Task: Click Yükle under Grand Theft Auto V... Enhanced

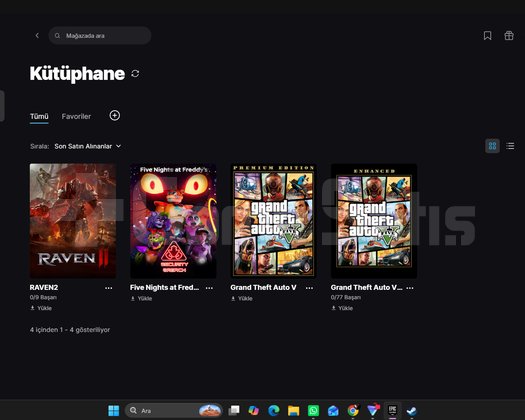Action: (x=342, y=308)
